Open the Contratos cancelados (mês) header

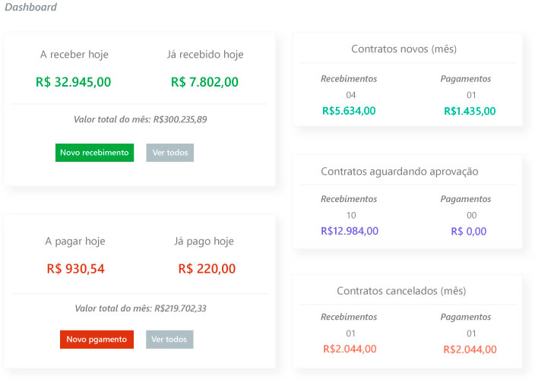point(401,291)
